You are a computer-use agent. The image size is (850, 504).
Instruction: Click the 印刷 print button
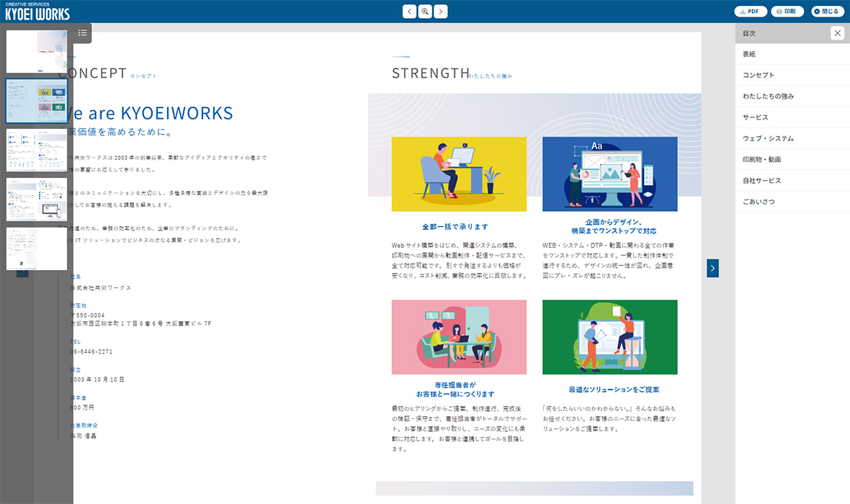pyautogui.click(x=787, y=12)
